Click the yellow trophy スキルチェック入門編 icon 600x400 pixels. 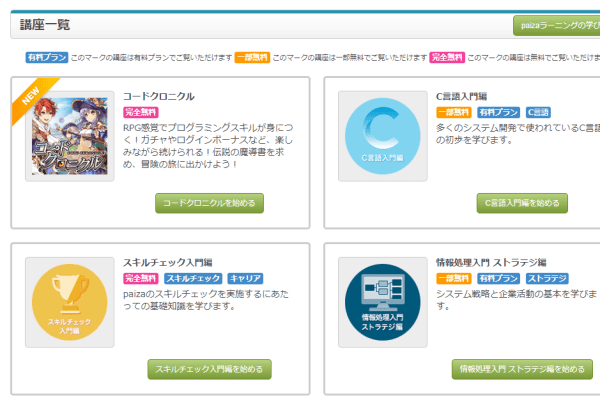[x=69, y=306]
